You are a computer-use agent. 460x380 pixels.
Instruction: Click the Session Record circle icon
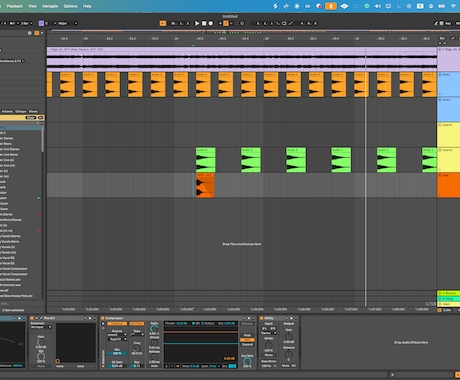(242, 23)
